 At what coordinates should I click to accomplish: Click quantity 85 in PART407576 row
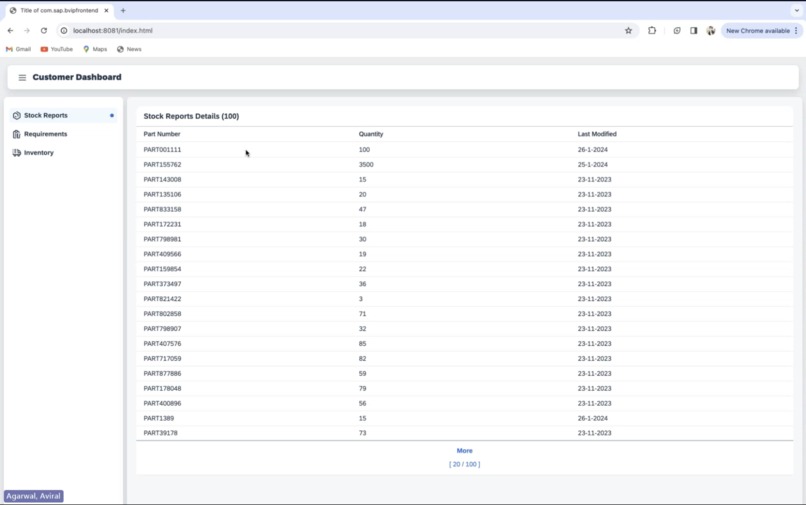click(x=362, y=344)
